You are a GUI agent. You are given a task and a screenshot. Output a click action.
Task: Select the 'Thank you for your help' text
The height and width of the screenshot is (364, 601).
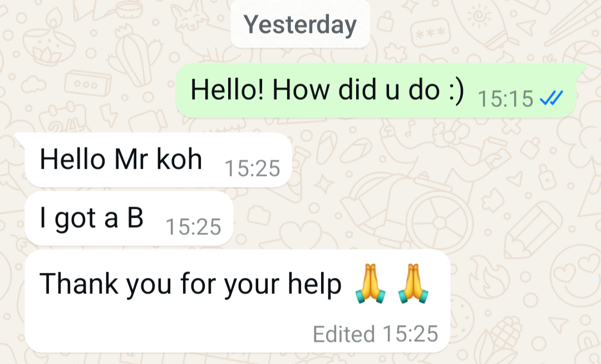click(x=190, y=284)
